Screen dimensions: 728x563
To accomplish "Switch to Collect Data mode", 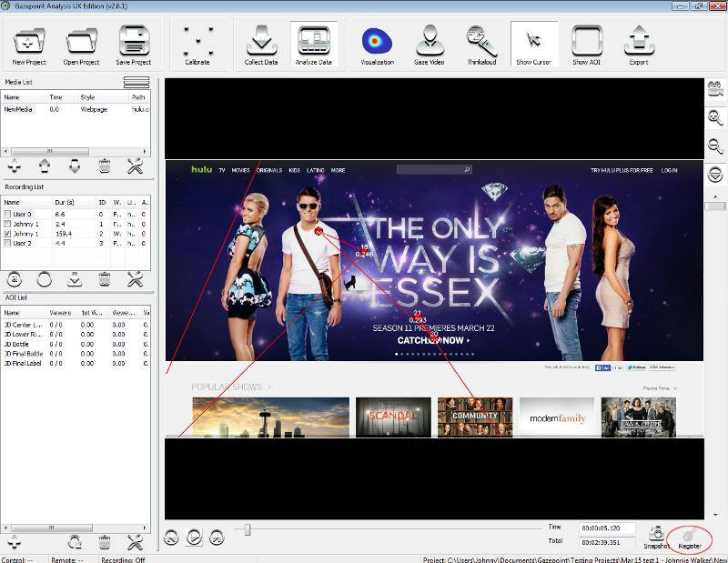I will 261,45.
